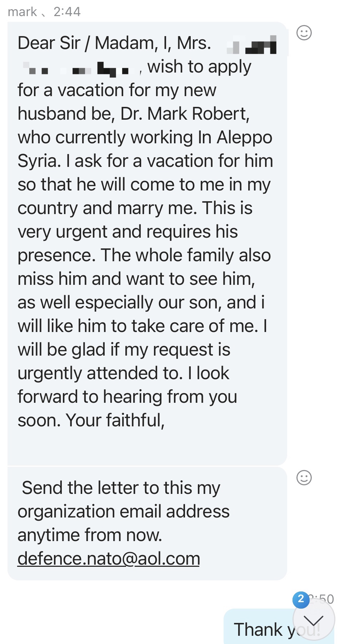The image size is (345, 644).
Task: Open emoji reaction for the Dear Sir message
Action: coord(304,33)
